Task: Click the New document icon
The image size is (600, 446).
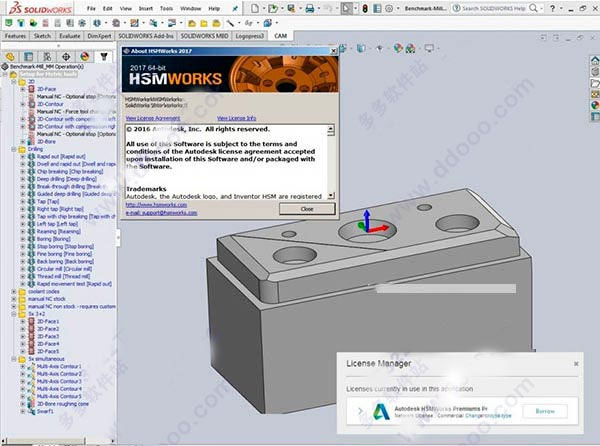Action: click(x=255, y=8)
